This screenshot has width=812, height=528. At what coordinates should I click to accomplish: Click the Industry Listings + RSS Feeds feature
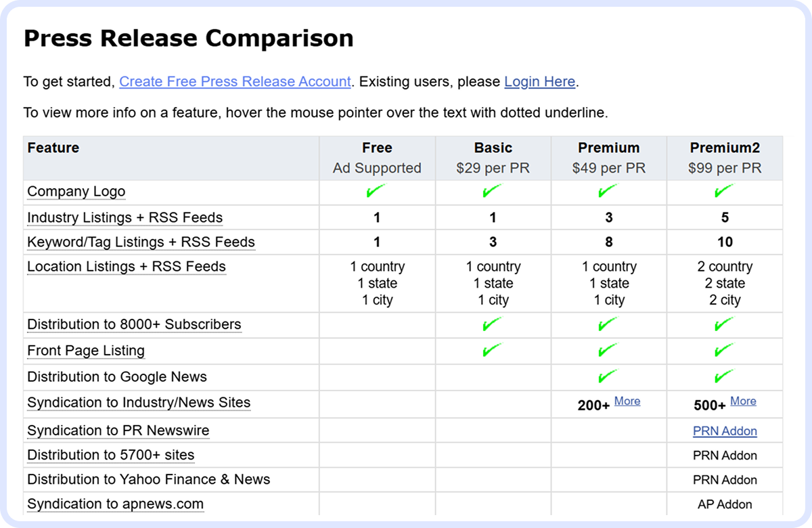point(125,217)
